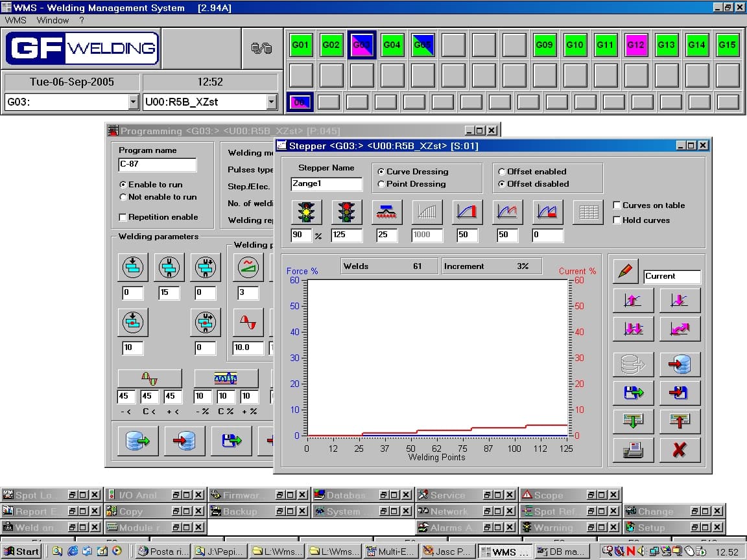Click the Stepper Name input field
The image size is (747, 560).
point(326,184)
